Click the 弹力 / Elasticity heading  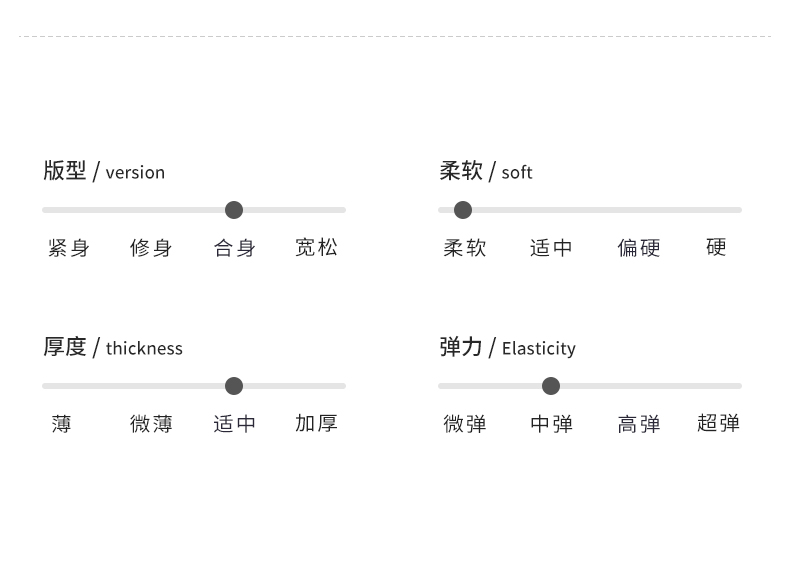pos(507,347)
